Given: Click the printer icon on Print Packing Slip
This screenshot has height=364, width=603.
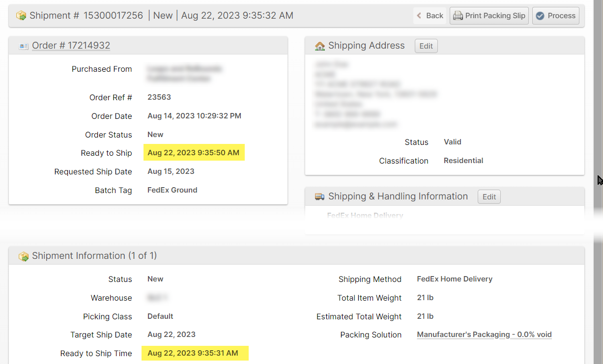Looking at the screenshot, I should 458,16.
